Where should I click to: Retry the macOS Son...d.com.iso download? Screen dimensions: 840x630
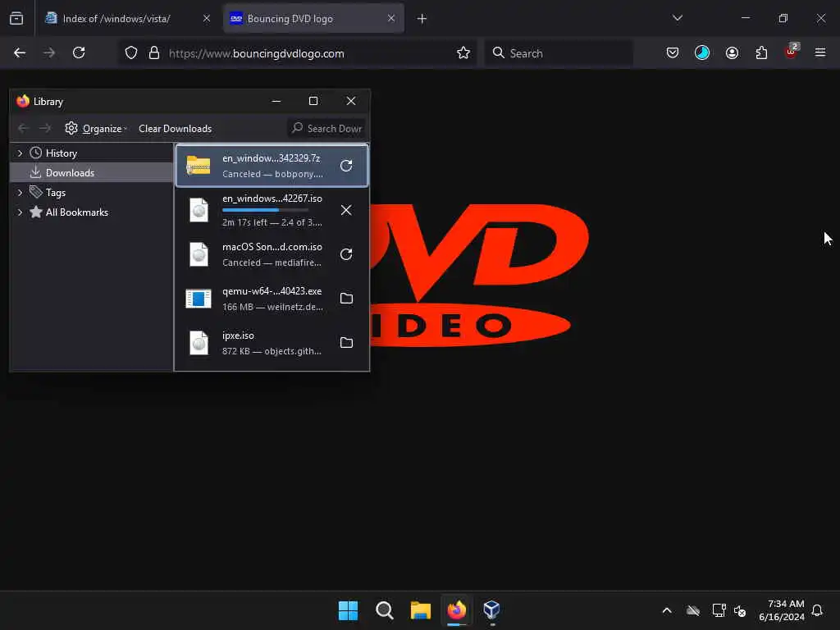click(x=346, y=254)
